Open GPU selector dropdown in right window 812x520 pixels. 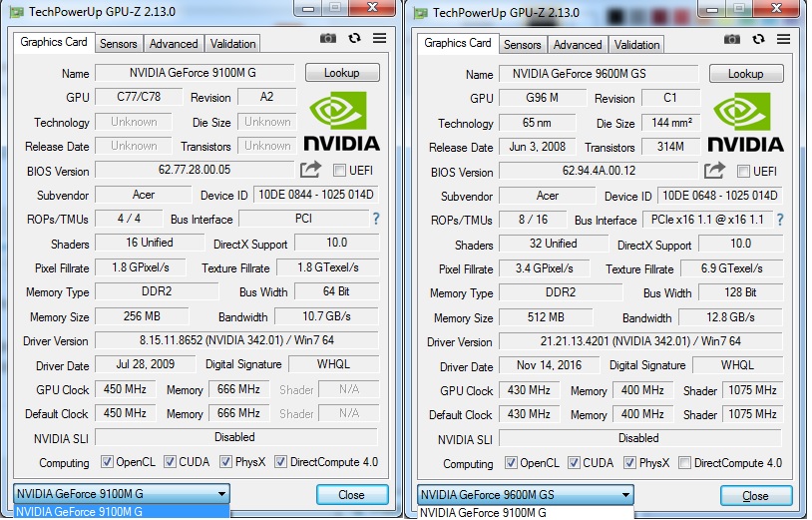point(526,495)
